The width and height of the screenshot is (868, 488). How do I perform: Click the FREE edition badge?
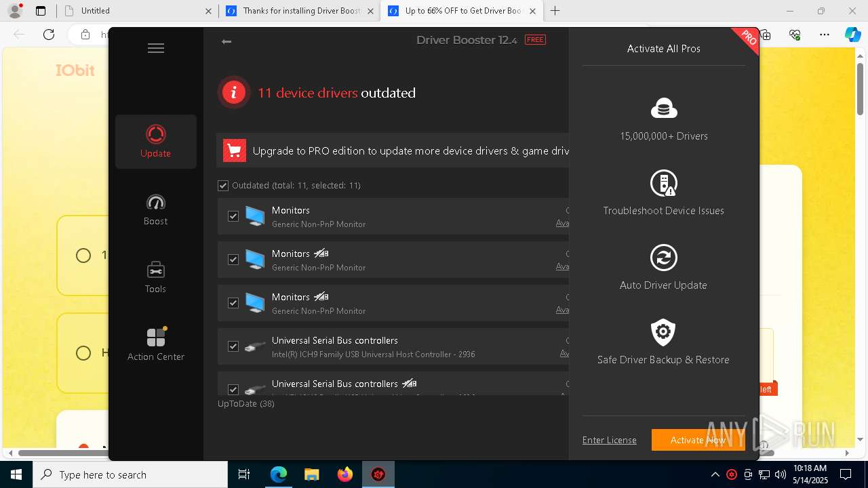(535, 40)
